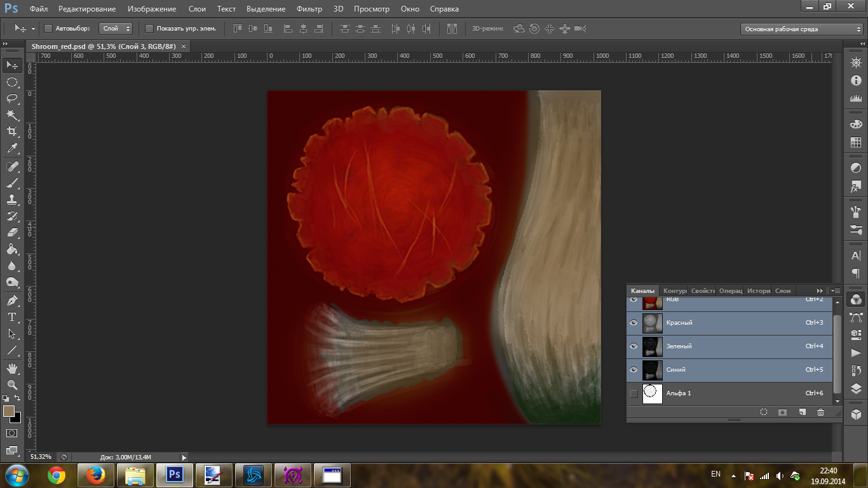
Task: Select the Синий channel row
Action: click(x=731, y=370)
